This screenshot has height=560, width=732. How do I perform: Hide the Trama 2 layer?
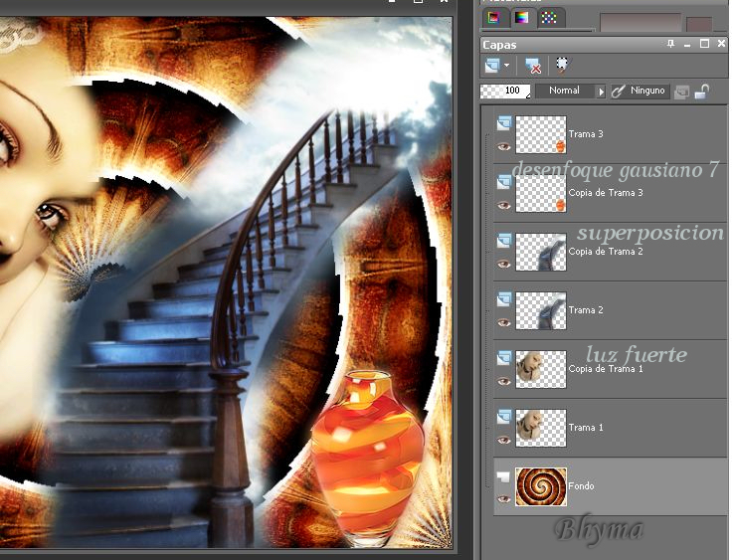(503, 322)
